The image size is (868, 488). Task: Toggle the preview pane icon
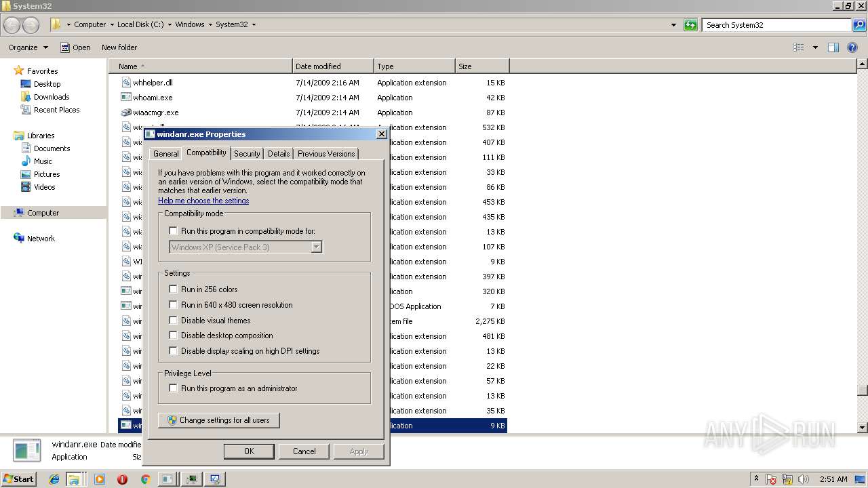(x=833, y=47)
